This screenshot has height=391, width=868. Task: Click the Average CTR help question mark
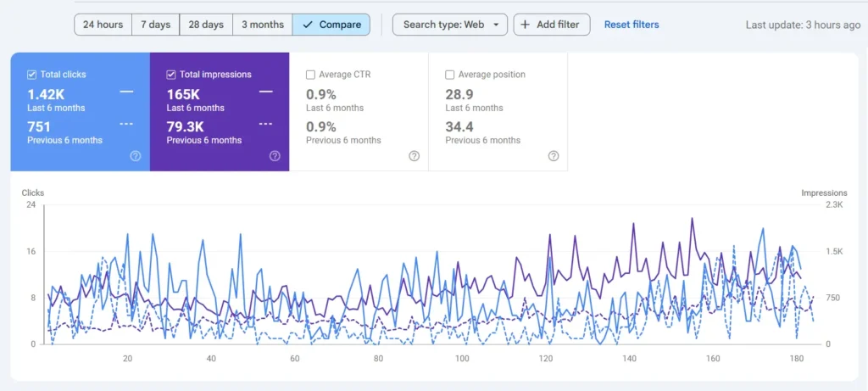click(x=414, y=156)
